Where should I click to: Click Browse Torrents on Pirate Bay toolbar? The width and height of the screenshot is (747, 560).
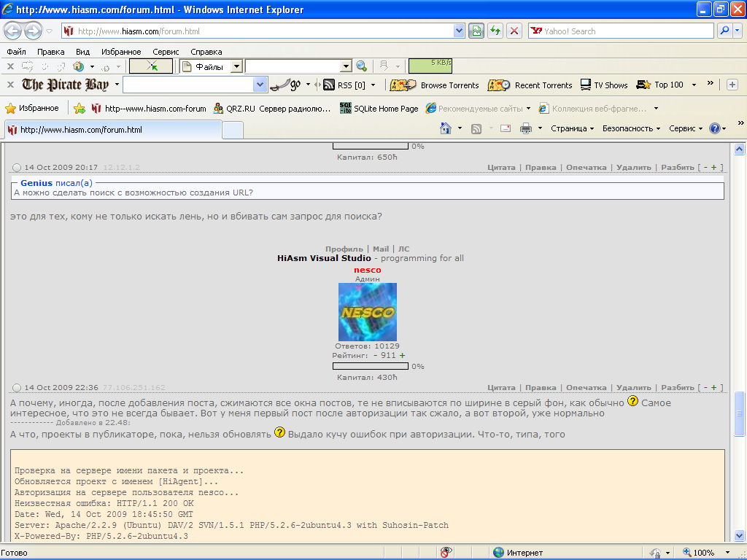pos(449,85)
